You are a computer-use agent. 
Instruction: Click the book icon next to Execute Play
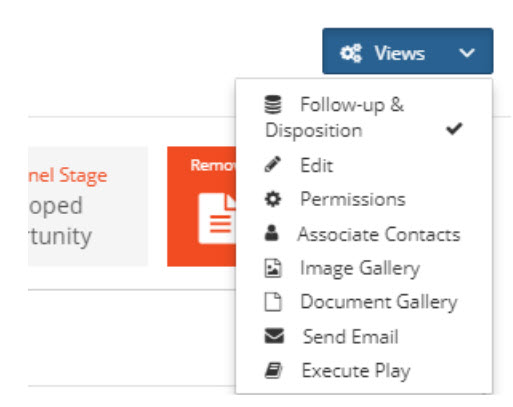pos(274,371)
